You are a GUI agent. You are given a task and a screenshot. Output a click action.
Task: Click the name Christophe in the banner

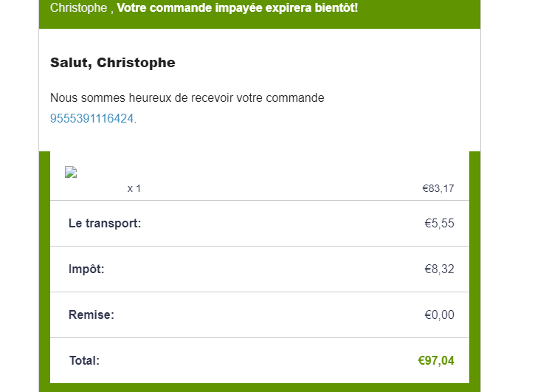[80, 8]
